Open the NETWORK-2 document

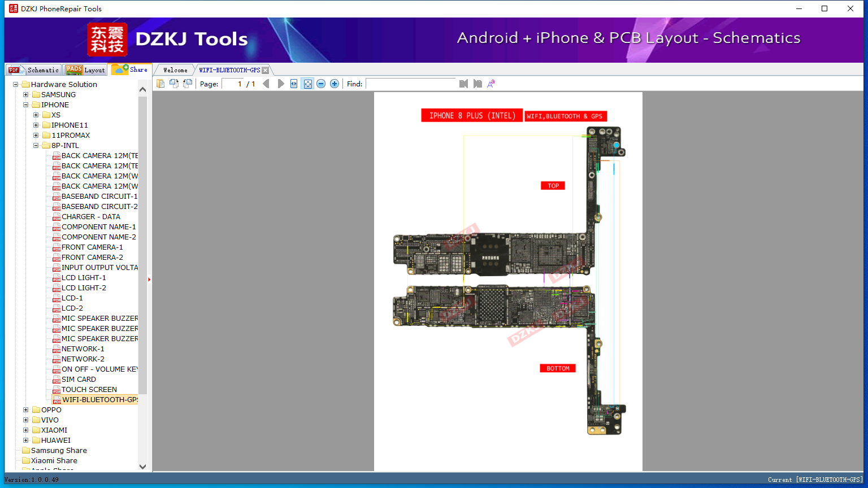83,359
